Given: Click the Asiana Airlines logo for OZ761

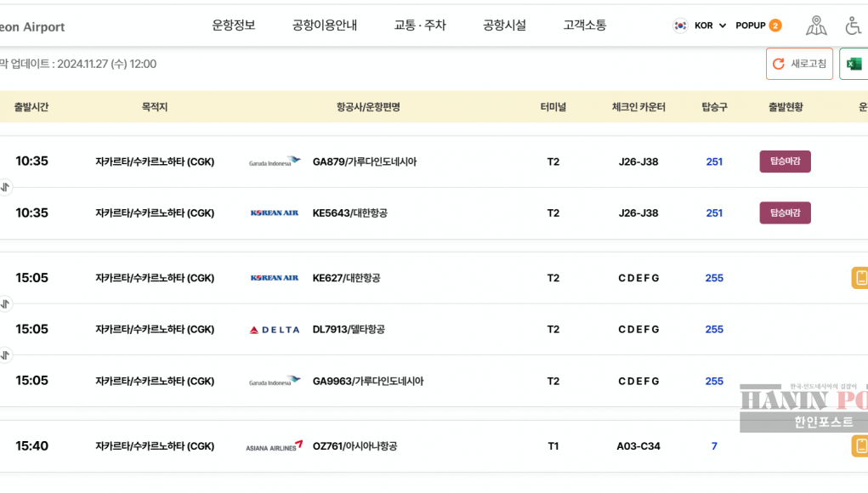Looking at the screenshot, I should tap(275, 446).
